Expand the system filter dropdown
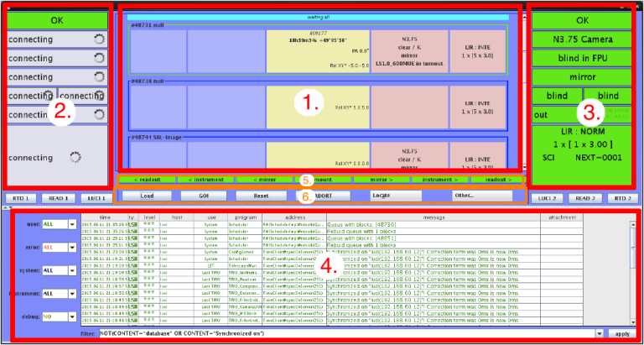The height and width of the screenshot is (345, 644). coord(72,270)
